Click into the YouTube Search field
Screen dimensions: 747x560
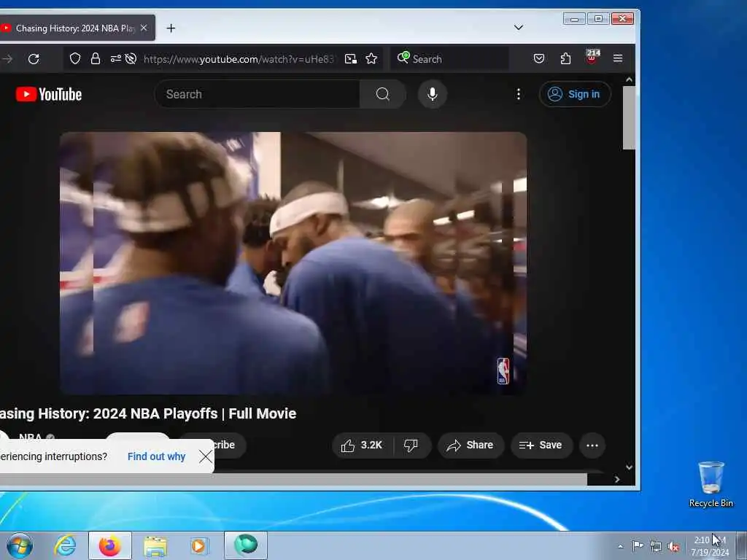pos(258,94)
